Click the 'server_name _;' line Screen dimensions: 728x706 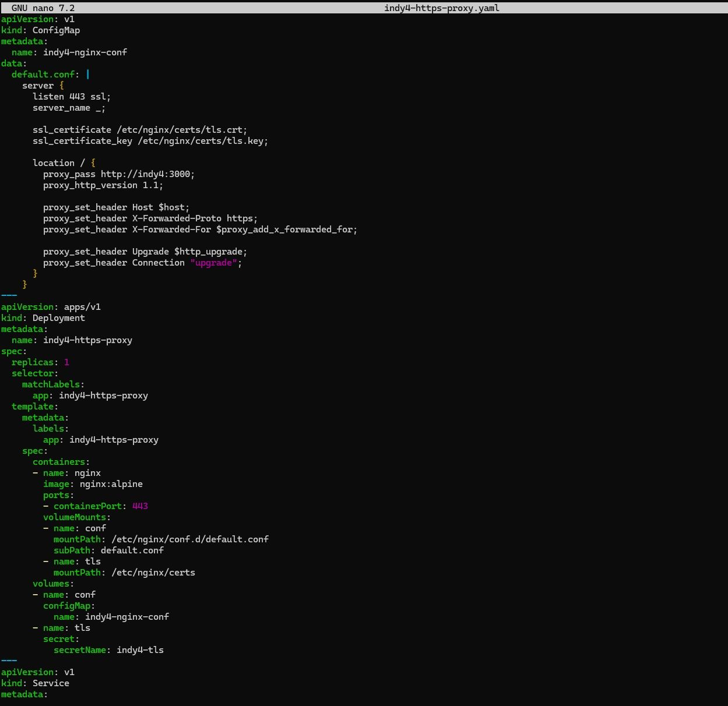(x=69, y=108)
